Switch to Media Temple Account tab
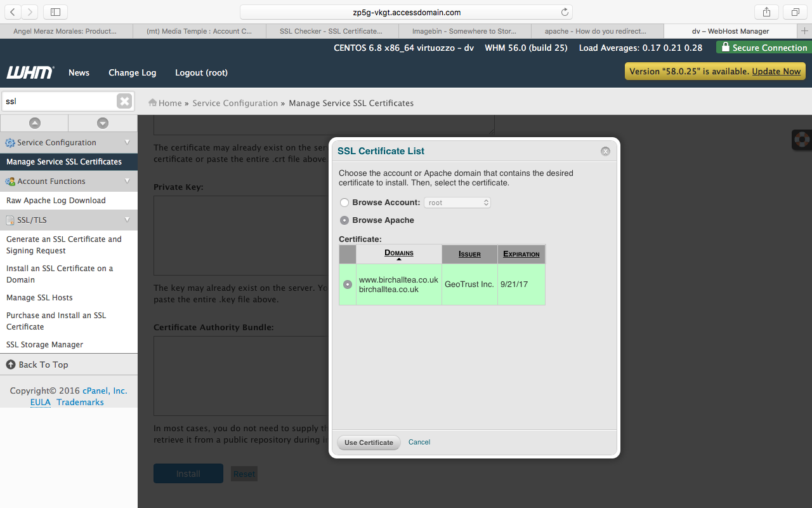This screenshot has width=812, height=508. tap(199, 31)
